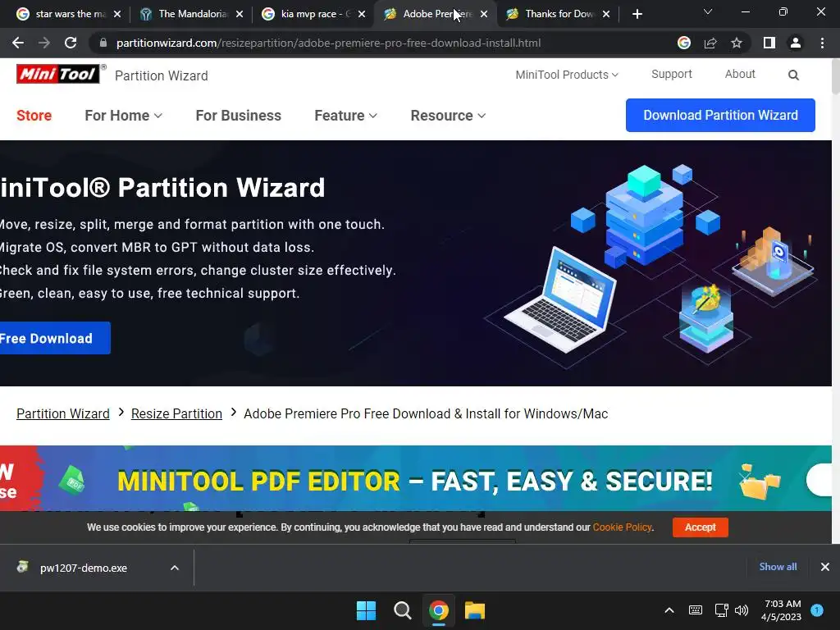
Task: Open the volume tray icon
Action: pyautogui.click(x=742, y=610)
